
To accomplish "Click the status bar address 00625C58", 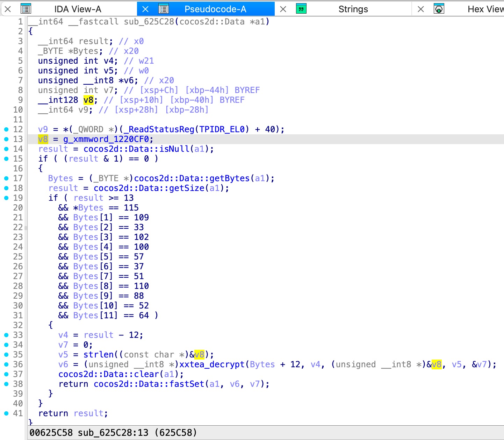I will pyautogui.click(x=51, y=433).
